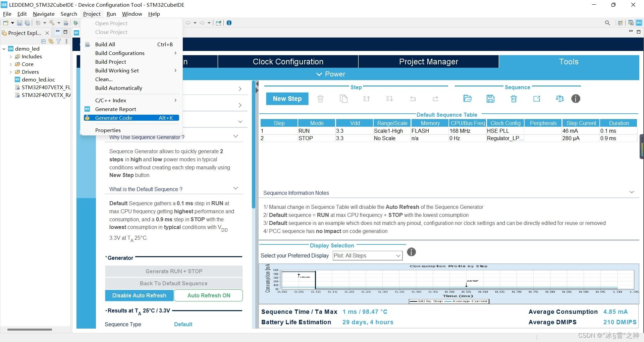The height and width of the screenshot is (342, 644).
Task: Switch to Project Manager tab
Action: pos(428,62)
